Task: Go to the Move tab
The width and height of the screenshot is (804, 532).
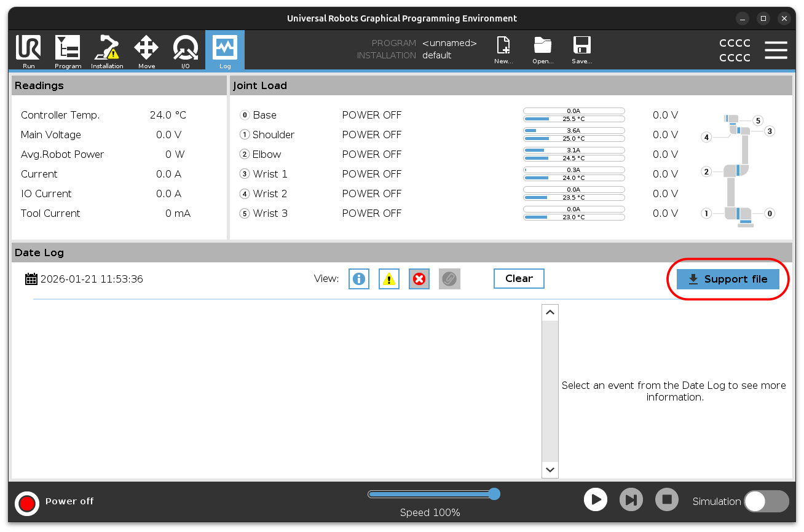Action: [146, 51]
